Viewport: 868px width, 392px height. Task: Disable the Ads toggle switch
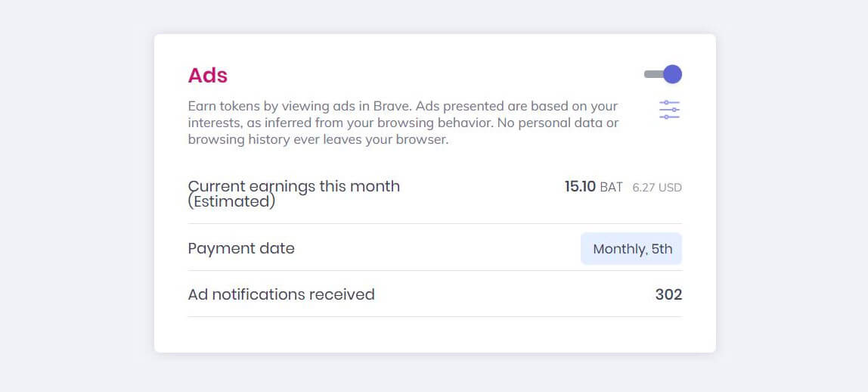(x=664, y=74)
